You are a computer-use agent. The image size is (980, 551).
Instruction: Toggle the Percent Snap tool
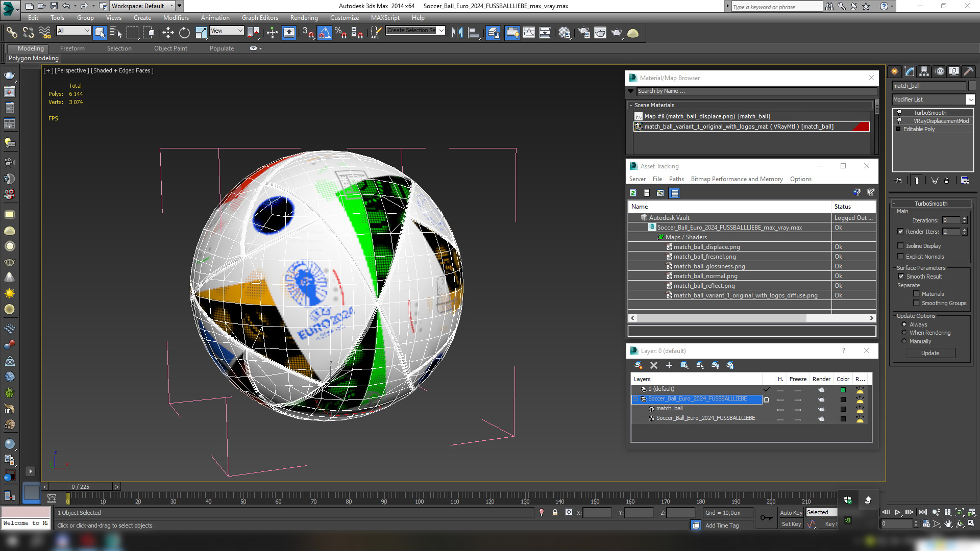340,33
